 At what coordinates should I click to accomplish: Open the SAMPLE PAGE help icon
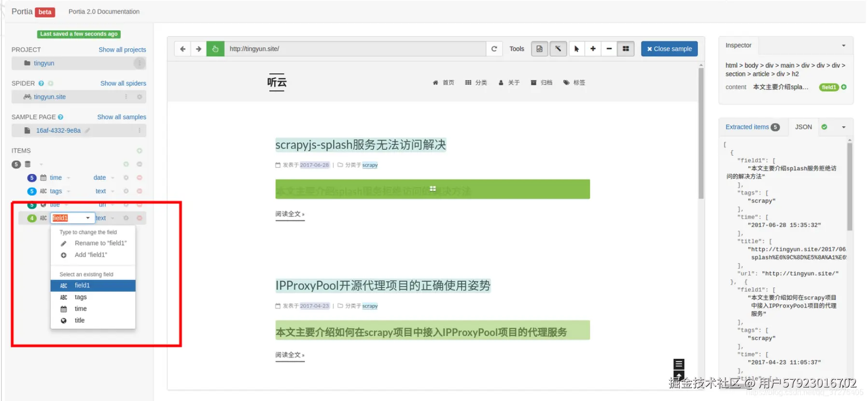pyautogui.click(x=60, y=117)
